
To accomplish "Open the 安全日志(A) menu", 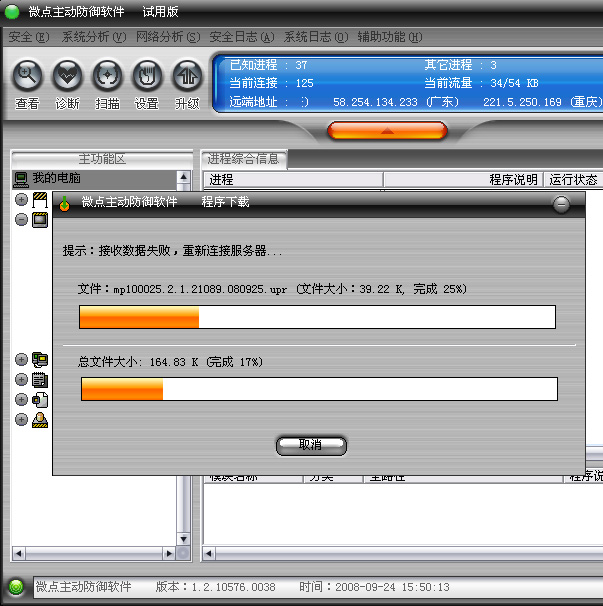I will (242, 37).
